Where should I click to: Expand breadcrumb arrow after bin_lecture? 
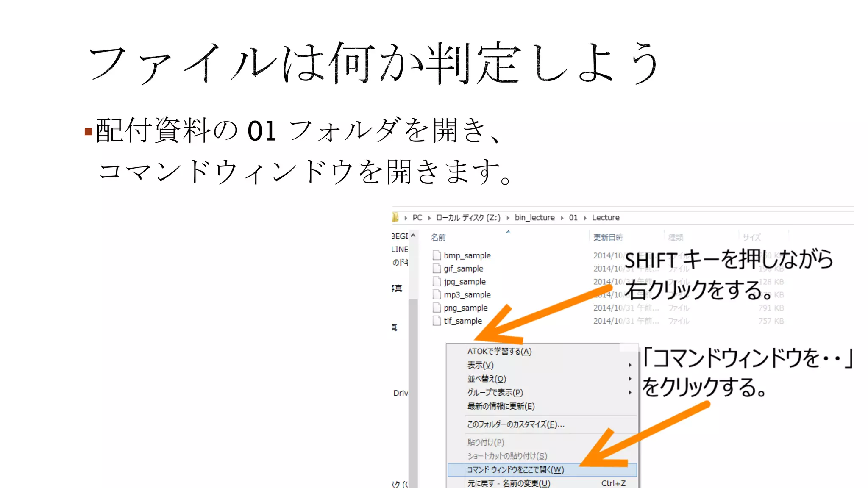point(562,218)
